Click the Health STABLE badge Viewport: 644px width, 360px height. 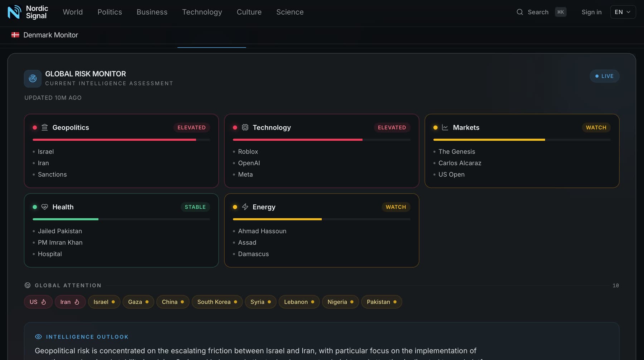tap(195, 207)
